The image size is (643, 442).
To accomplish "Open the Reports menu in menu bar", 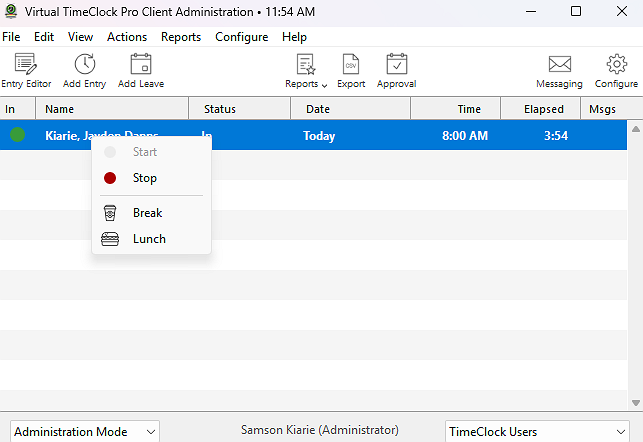I will (181, 37).
